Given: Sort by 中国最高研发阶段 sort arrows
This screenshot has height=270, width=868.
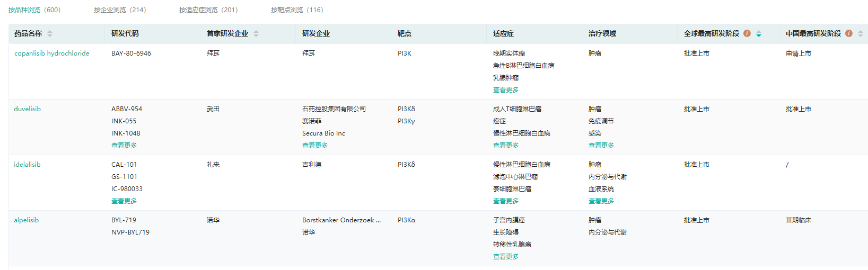Looking at the screenshot, I should 861,33.
